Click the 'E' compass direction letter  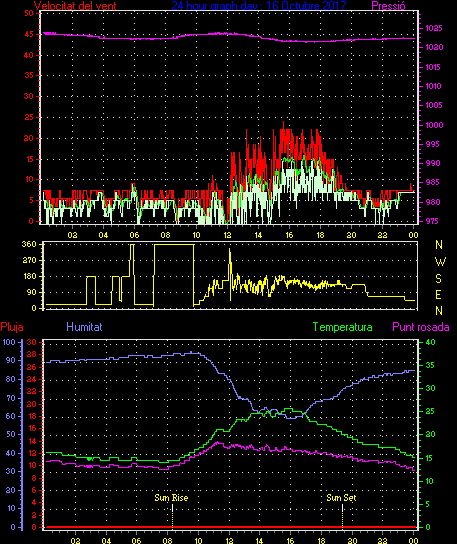click(x=438, y=295)
